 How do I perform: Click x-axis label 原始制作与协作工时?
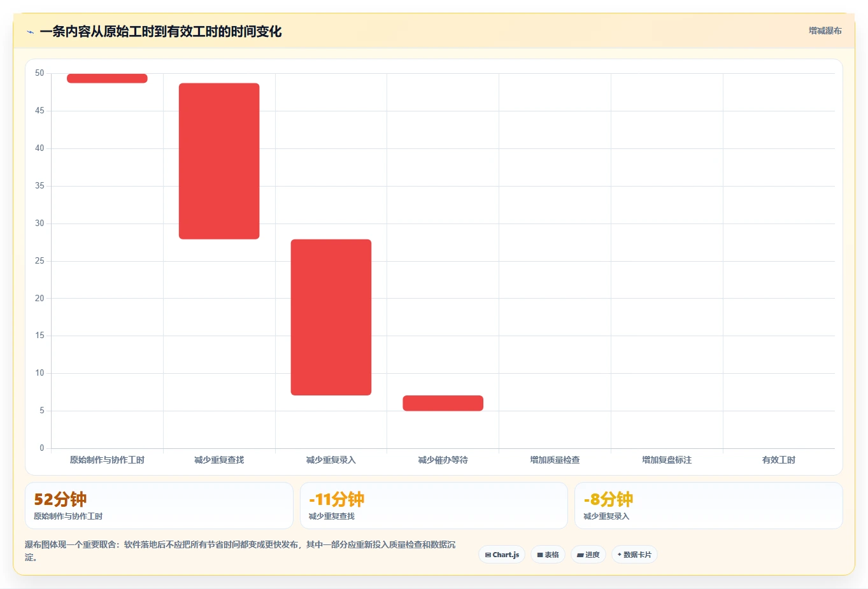[107, 460]
